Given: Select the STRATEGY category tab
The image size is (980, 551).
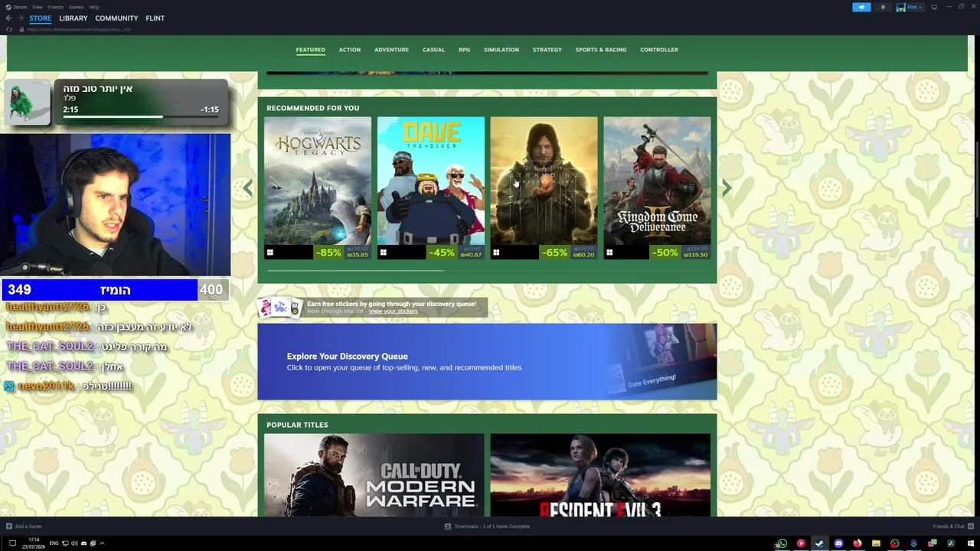Looking at the screenshot, I should (x=547, y=50).
